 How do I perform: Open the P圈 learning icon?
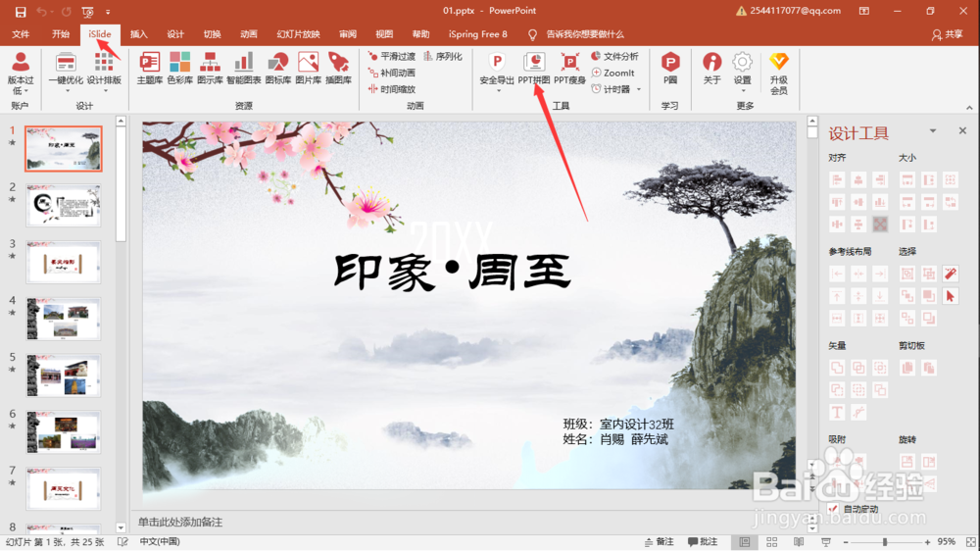tap(670, 68)
